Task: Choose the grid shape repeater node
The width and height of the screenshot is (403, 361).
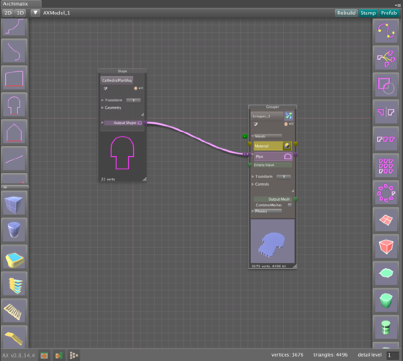Action: pyautogui.click(x=386, y=166)
